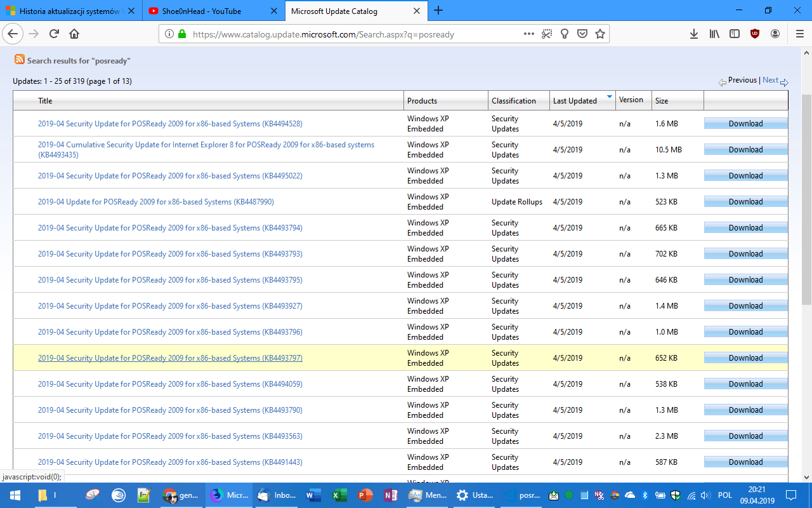
Task: Sort results by Title column header
Action: [x=45, y=101]
